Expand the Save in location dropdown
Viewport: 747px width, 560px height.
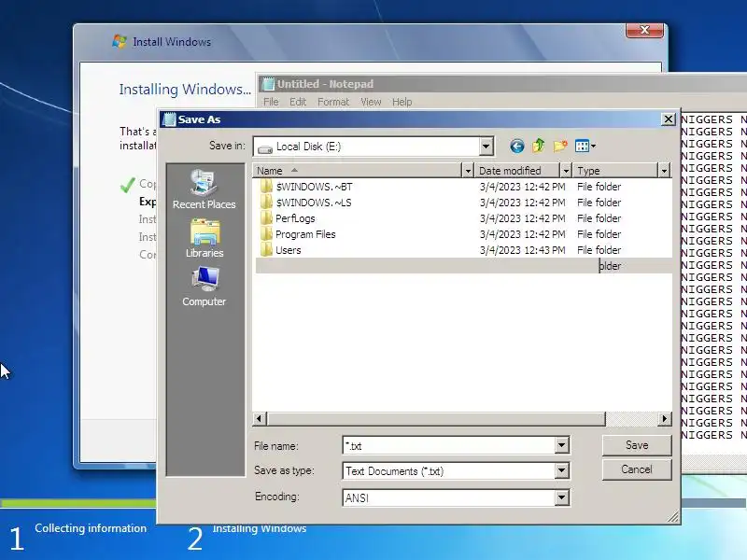[486, 147]
